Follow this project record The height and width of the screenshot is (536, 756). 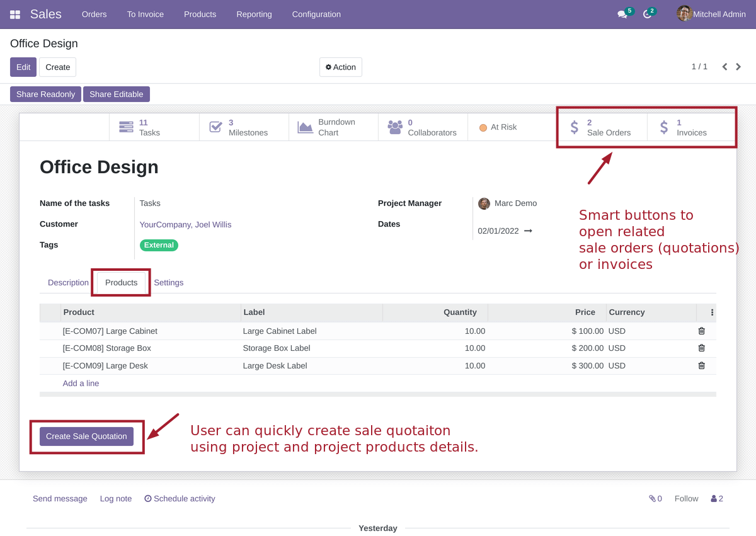point(685,498)
